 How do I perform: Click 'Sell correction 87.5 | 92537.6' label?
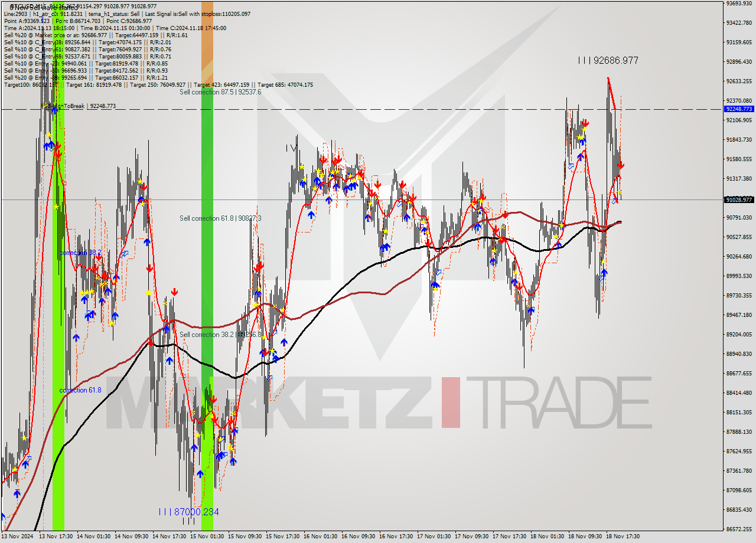(x=220, y=92)
